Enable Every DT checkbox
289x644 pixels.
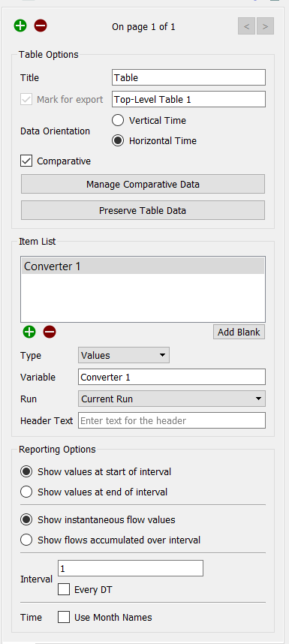64,590
